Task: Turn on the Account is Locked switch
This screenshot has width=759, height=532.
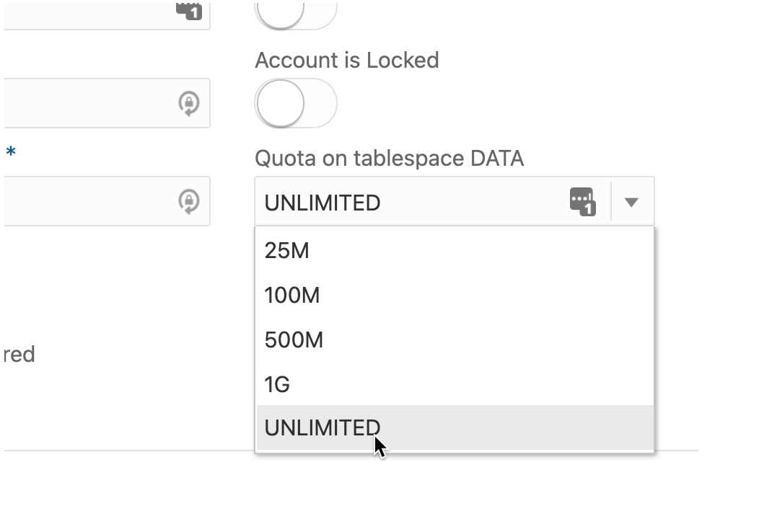Action: [x=295, y=103]
